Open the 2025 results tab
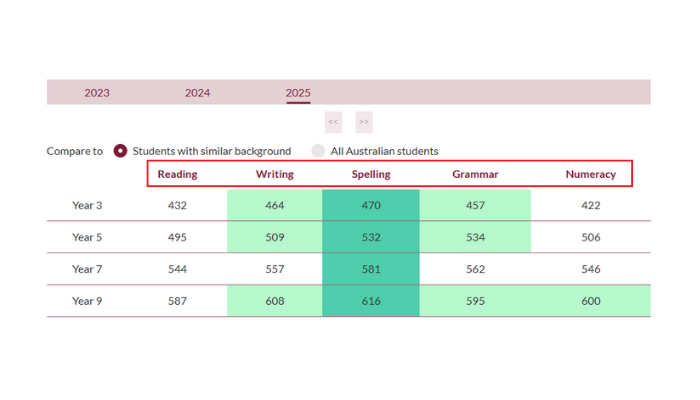The image size is (700, 400). (x=298, y=93)
